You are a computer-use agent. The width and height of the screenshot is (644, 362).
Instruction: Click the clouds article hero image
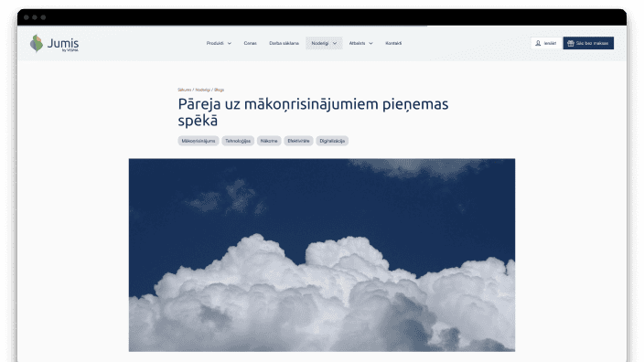[322, 255]
